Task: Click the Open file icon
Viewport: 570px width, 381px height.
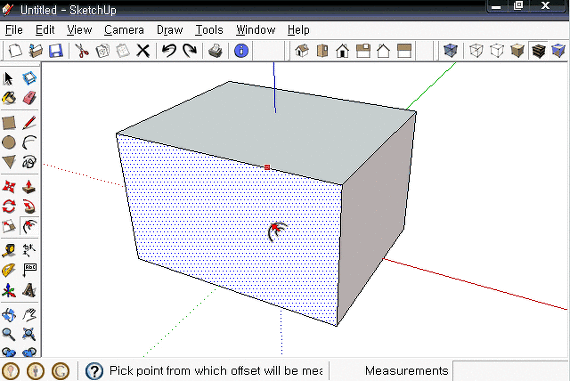Action: click(35, 51)
